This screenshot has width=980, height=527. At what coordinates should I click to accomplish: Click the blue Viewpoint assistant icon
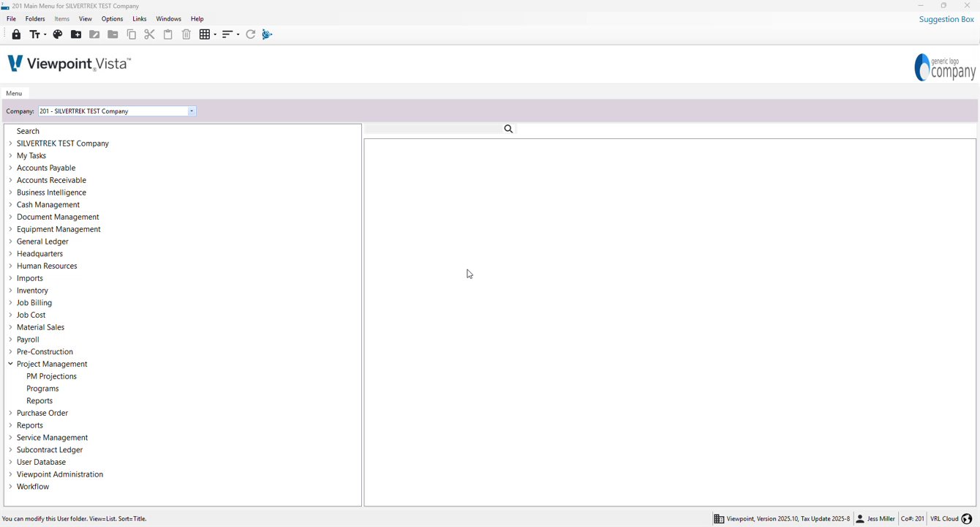pyautogui.click(x=268, y=34)
